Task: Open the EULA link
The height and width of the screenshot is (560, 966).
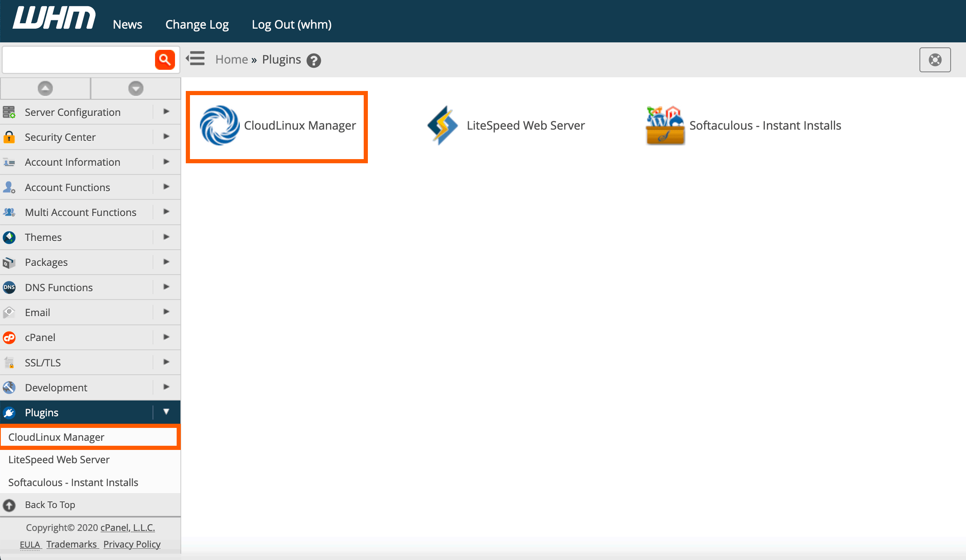Action: [30, 544]
